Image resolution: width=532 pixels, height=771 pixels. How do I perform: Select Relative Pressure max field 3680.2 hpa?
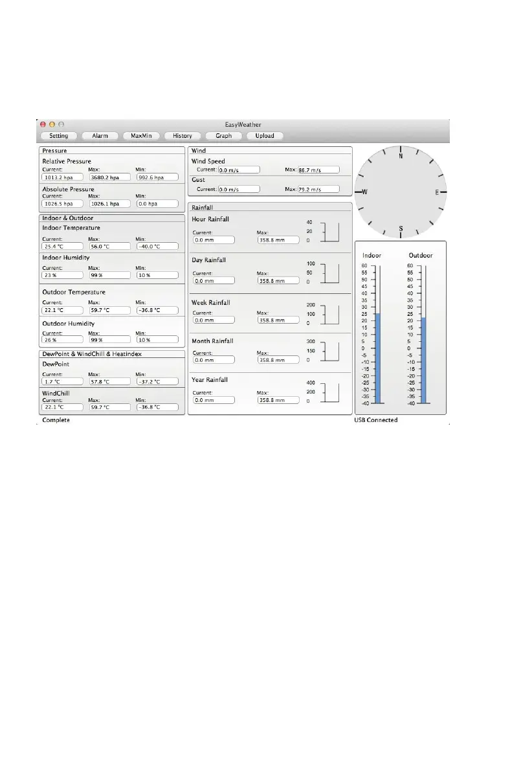pyautogui.click(x=109, y=177)
